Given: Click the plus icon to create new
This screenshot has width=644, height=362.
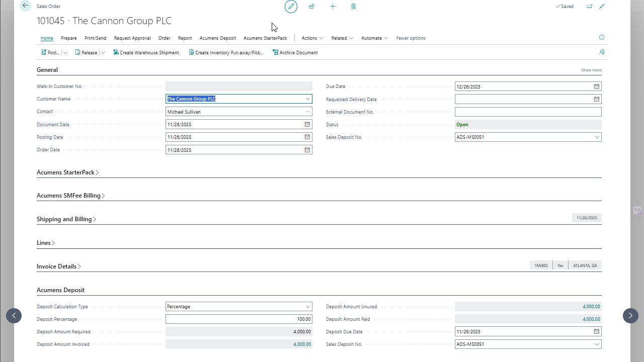Looking at the screenshot, I should (333, 7).
